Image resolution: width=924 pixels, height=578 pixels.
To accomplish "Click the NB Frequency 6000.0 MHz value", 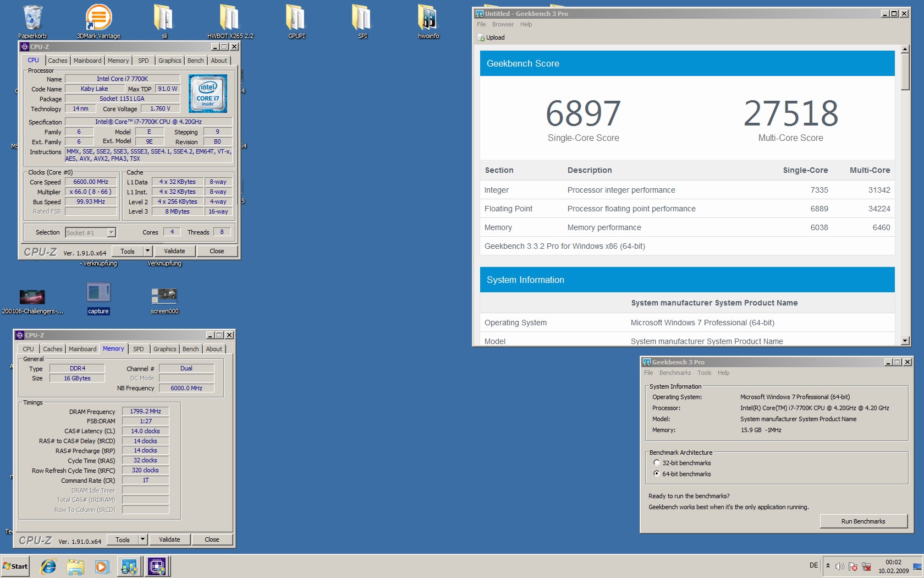I will click(186, 388).
